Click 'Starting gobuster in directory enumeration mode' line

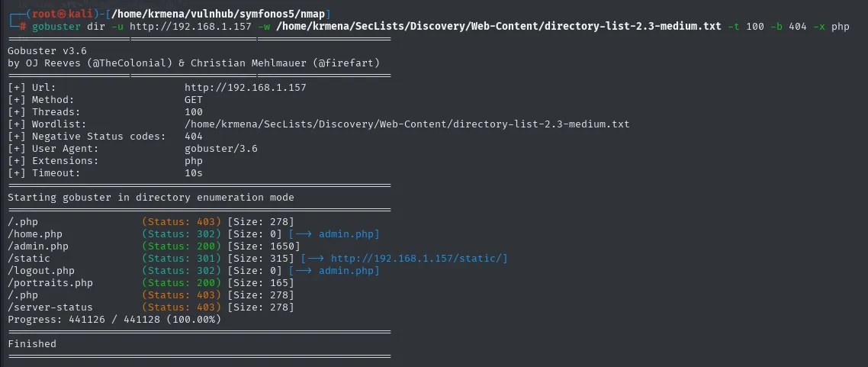click(151, 197)
